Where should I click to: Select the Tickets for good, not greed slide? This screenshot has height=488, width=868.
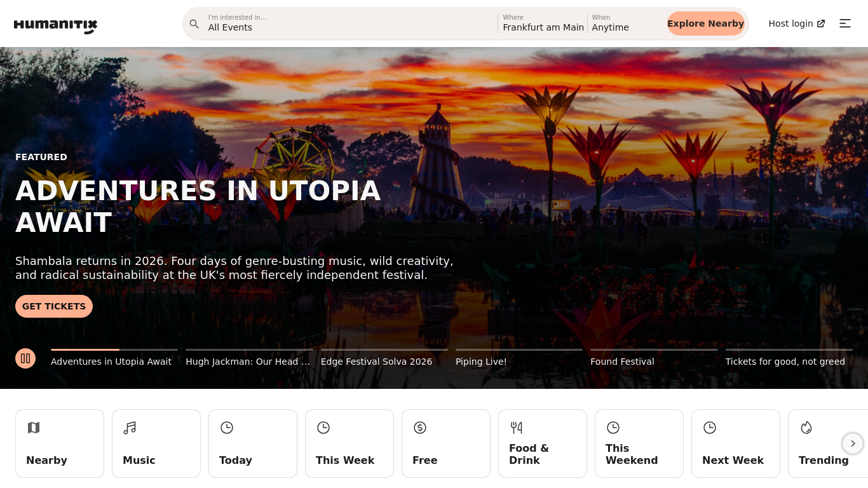(x=789, y=358)
